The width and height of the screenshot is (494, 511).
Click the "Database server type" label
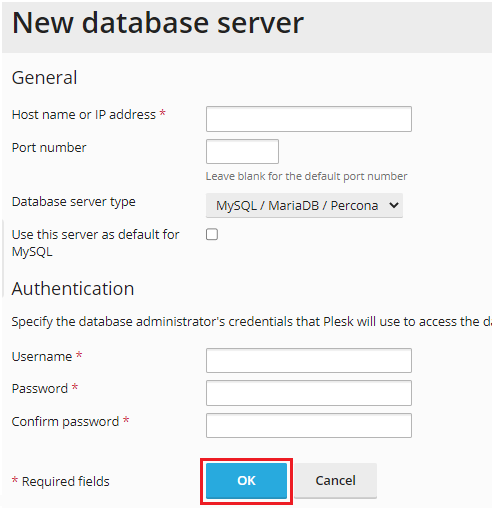[x=74, y=202]
